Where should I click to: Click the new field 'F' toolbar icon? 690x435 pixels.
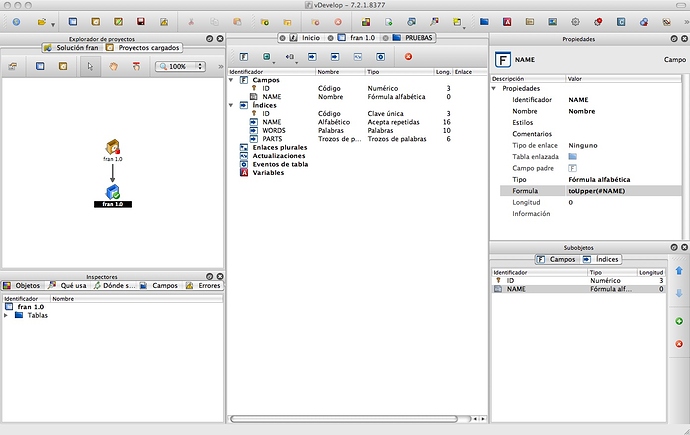coord(242,57)
